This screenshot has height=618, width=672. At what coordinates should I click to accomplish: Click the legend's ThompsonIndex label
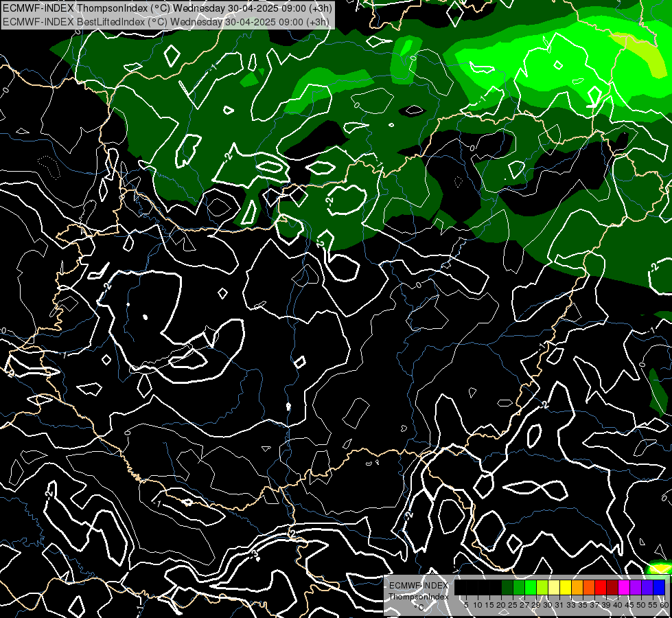[419, 597]
